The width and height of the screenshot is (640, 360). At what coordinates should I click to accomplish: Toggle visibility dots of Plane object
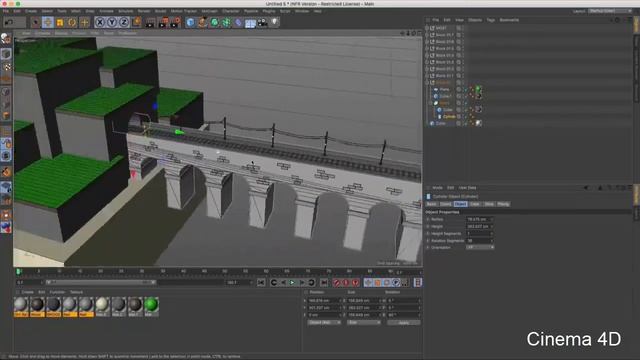[463, 89]
